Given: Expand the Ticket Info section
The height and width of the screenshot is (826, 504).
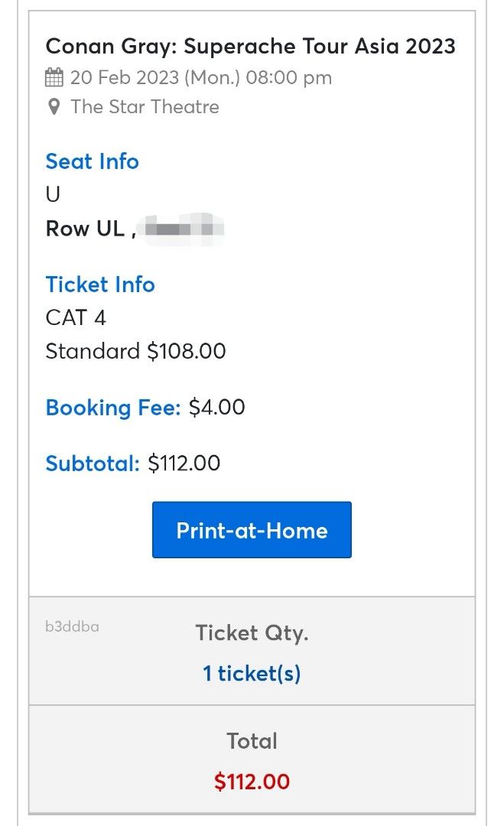Looking at the screenshot, I should coord(100,285).
